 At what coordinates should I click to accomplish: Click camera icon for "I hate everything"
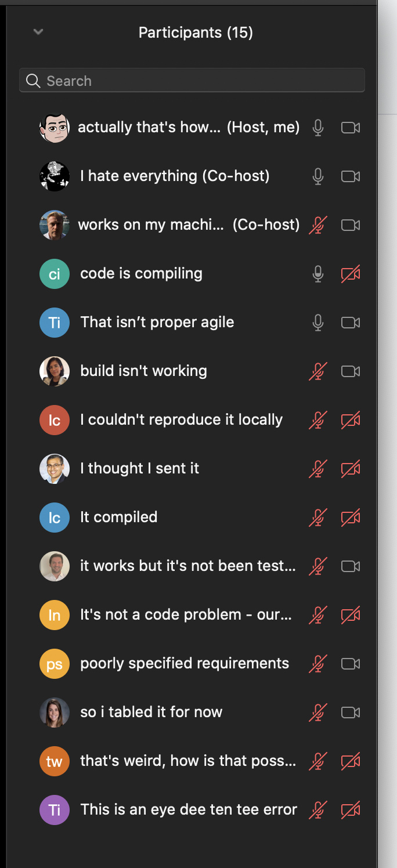[351, 176]
